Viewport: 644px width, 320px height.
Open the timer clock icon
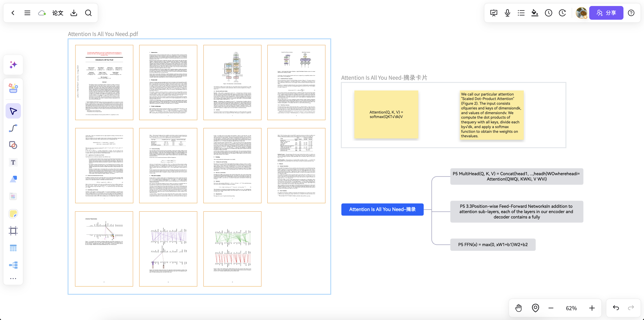pyautogui.click(x=549, y=13)
